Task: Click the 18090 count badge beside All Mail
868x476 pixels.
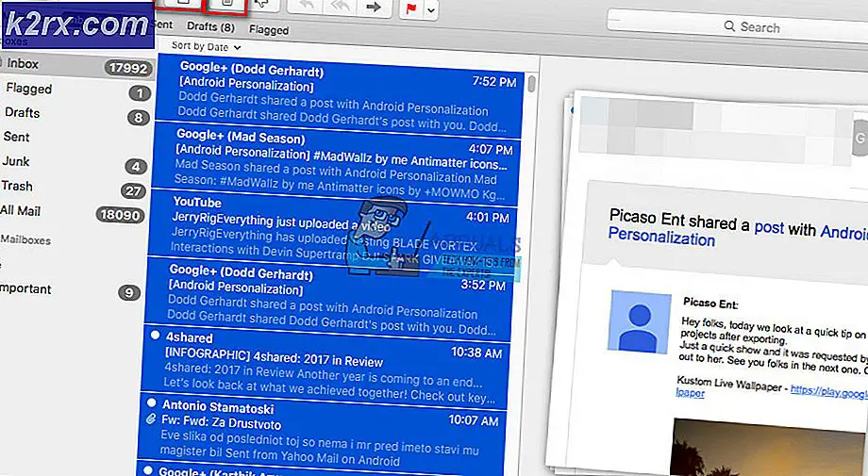Action: [x=120, y=215]
